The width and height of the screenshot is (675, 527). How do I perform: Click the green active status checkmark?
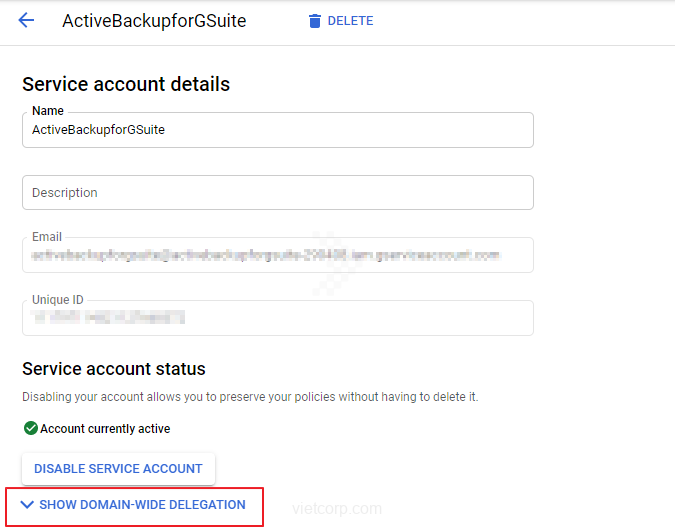[30, 429]
